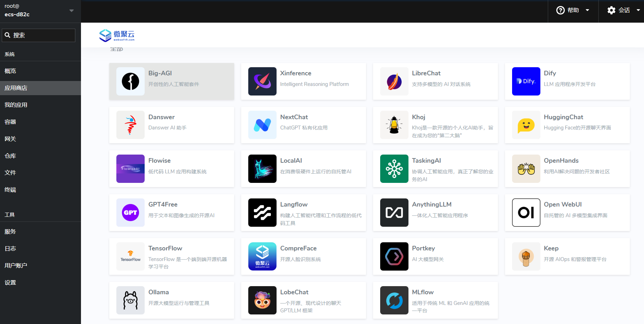The height and width of the screenshot is (324, 644).
Task: Open the purple Flowise icon
Action: [130, 169]
